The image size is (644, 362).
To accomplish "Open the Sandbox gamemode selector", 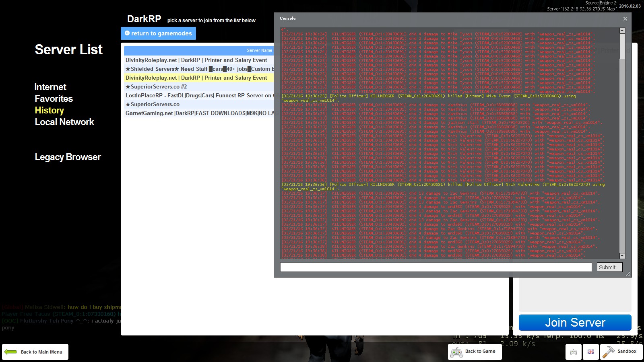I will (621, 352).
